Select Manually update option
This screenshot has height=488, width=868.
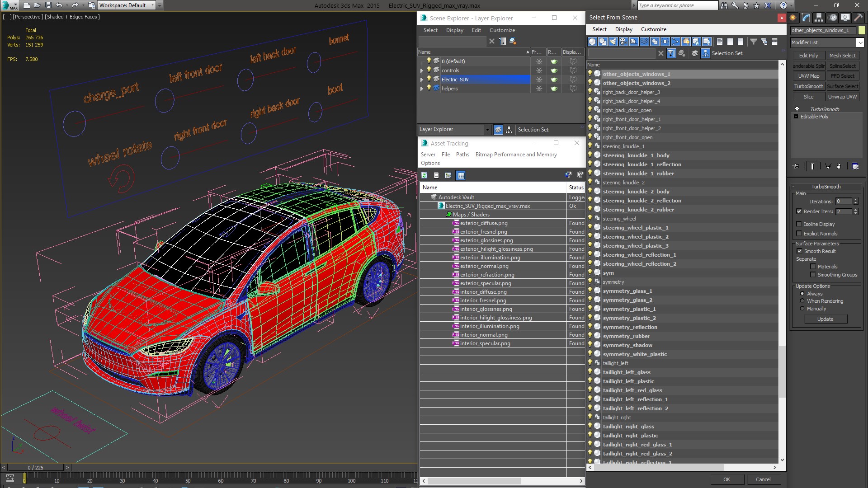pos(802,309)
